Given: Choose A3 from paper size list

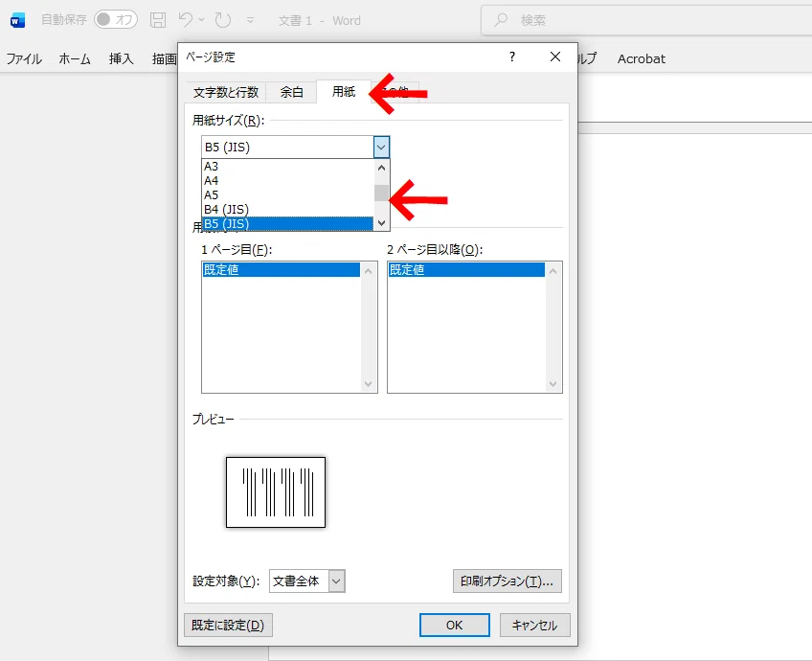Looking at the screenshot, I should [287, 167].
